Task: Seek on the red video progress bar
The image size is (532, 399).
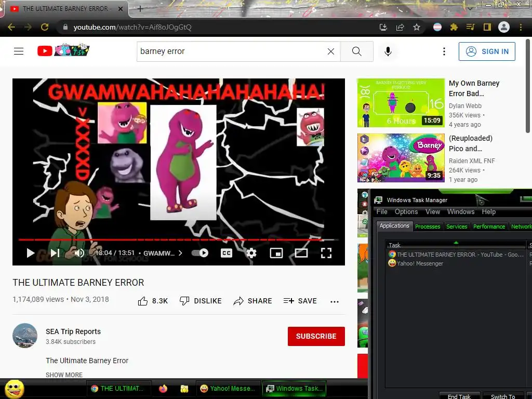Action: [179, 240]
